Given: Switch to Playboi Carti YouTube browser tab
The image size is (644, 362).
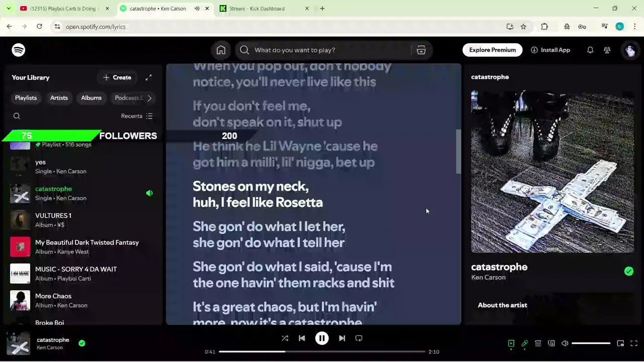Looking at the screenshot, I should pyautogui.click(x=65, y=9).
